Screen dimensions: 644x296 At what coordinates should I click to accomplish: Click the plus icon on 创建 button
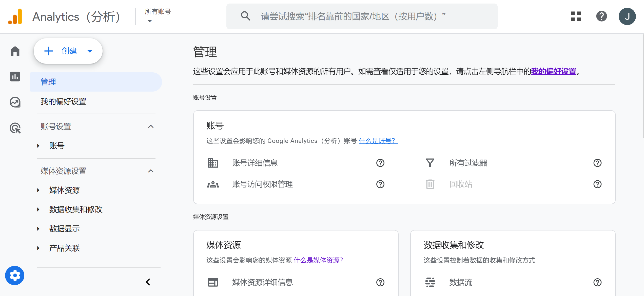pos(49,51)
